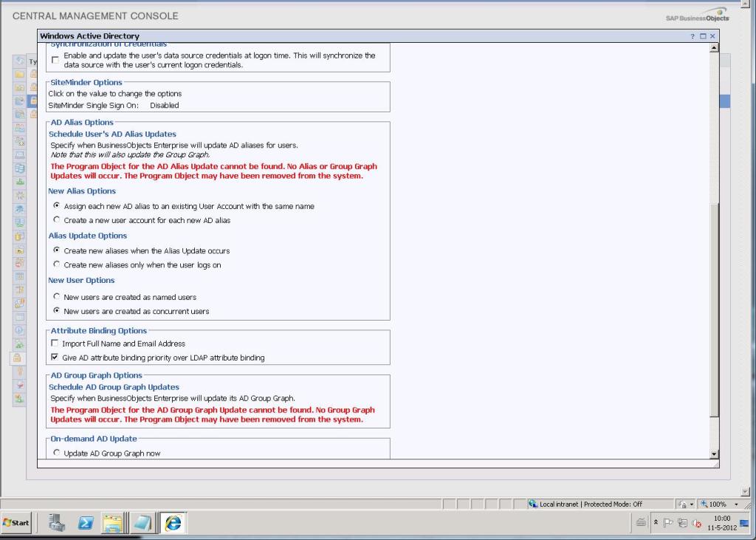
Task: Click the security zone globe icon in the status bar
Action: [533, 504]
